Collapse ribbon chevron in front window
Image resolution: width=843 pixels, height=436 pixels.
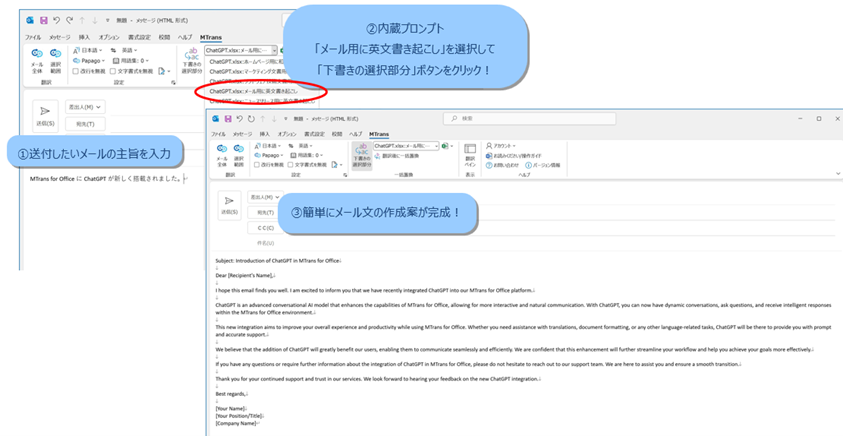point(838,174)
